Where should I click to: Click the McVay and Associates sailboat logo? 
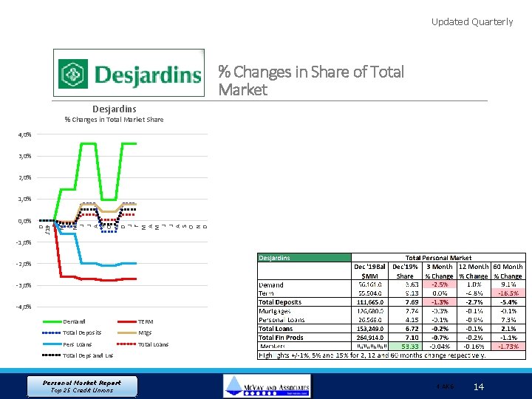pos(267,386)
